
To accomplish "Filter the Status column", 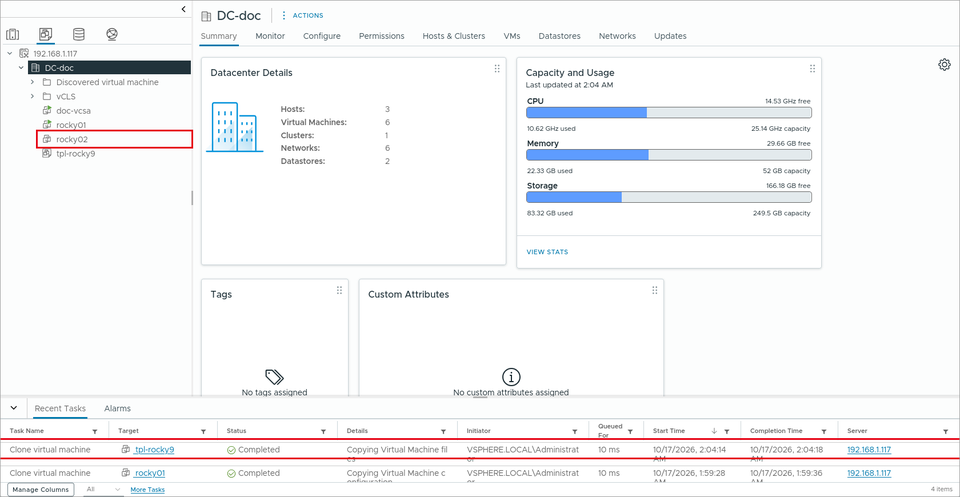I will coord(323,432).
